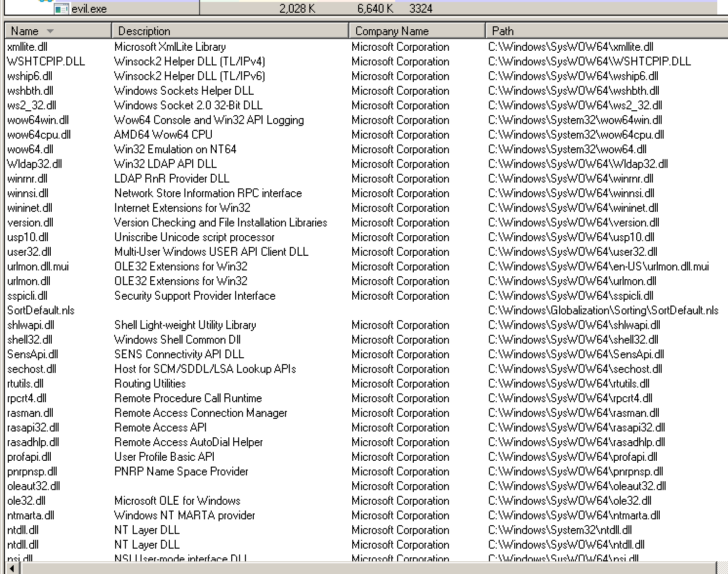Click 'Microsoft OLE for Windows' description

pos(177,501)
